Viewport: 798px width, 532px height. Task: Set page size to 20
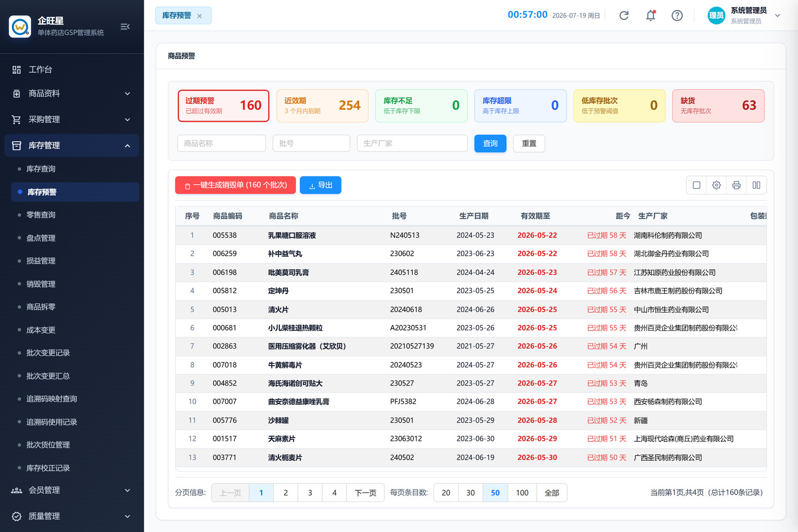(x=446, y=493)
